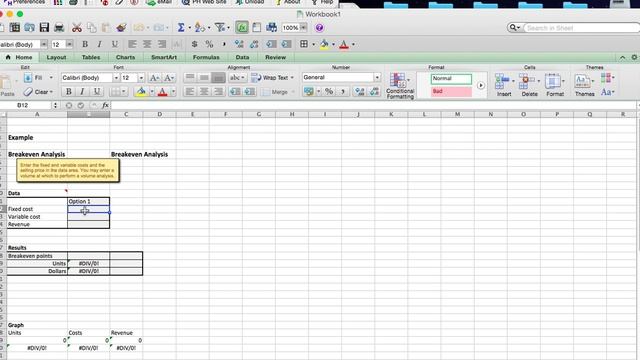This screenshot has width=640, height=360.
Task: Open the Tables ribbon tab
Action: point(91,58)
